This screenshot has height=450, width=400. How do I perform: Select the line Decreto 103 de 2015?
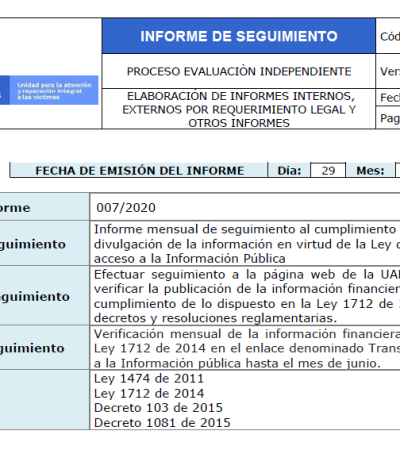(158, 408)
